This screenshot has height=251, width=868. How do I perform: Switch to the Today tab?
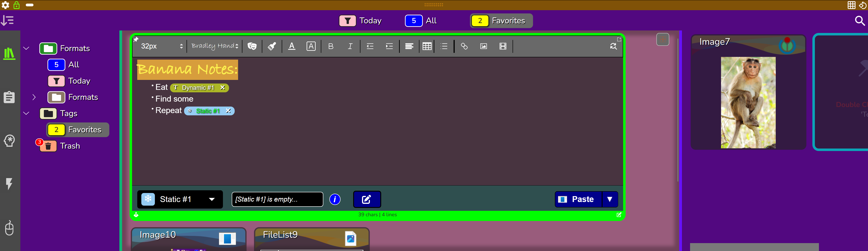360,21
